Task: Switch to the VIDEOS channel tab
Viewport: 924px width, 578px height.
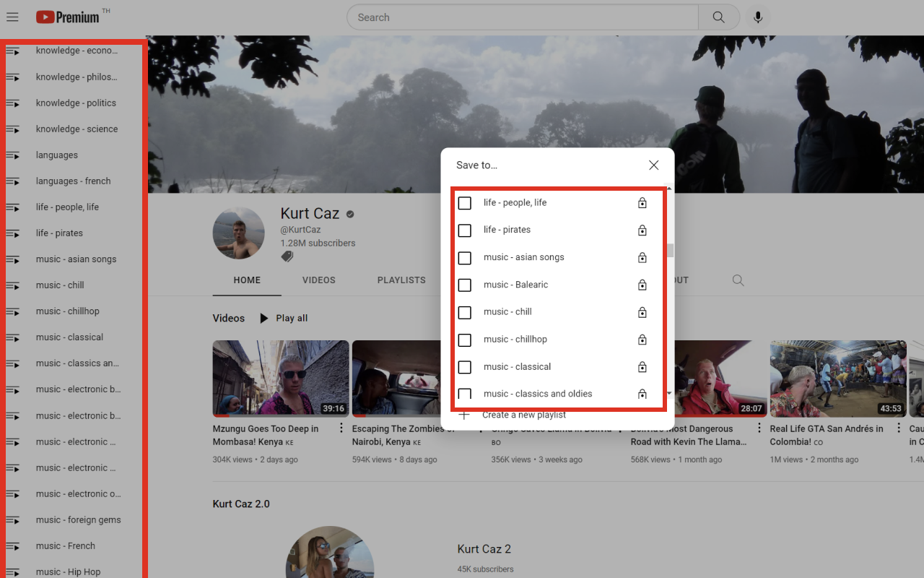Action: click(319, 280)
